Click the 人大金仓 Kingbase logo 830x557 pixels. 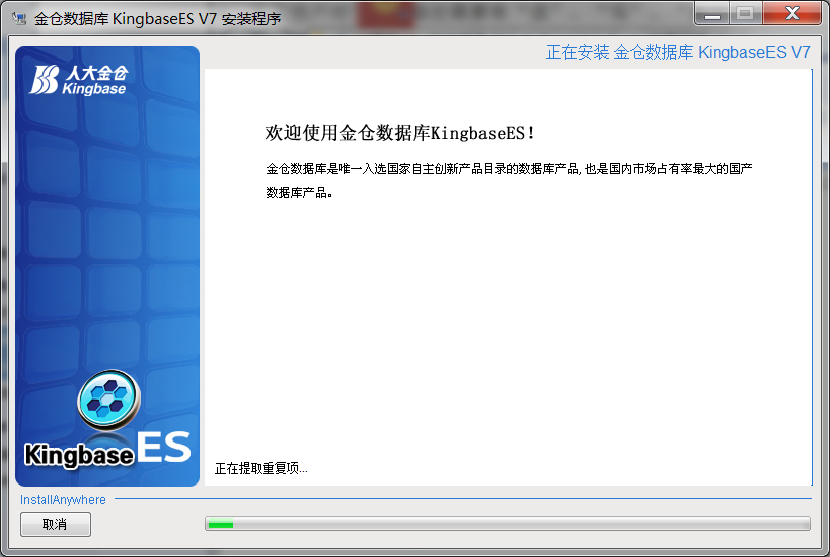tap(79, 80)
